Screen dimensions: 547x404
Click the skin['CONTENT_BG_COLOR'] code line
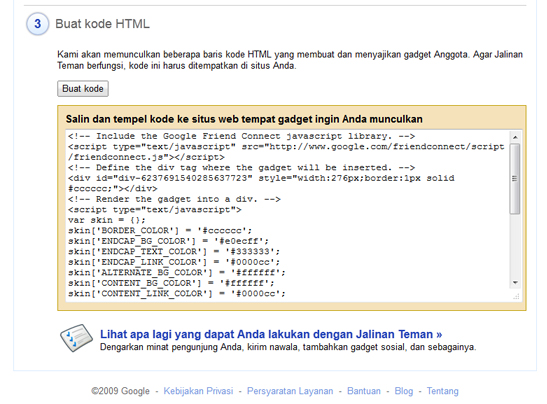click(171, 283)
